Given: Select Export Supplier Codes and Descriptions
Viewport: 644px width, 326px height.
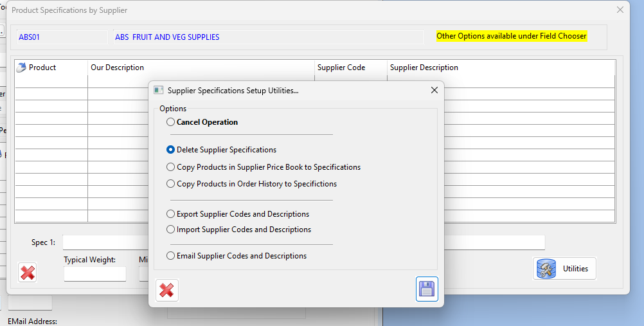Looking at the screenshot, I should (x=170, y=214).
